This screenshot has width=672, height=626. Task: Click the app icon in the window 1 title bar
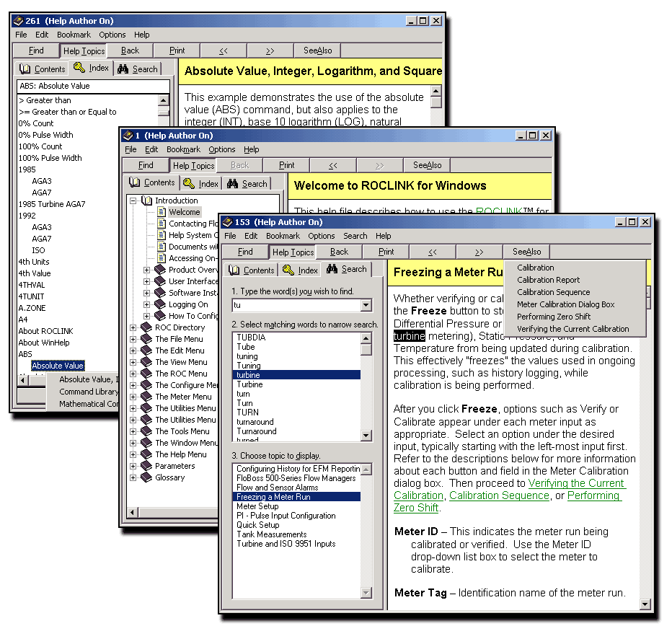click(x=128, y=136)
